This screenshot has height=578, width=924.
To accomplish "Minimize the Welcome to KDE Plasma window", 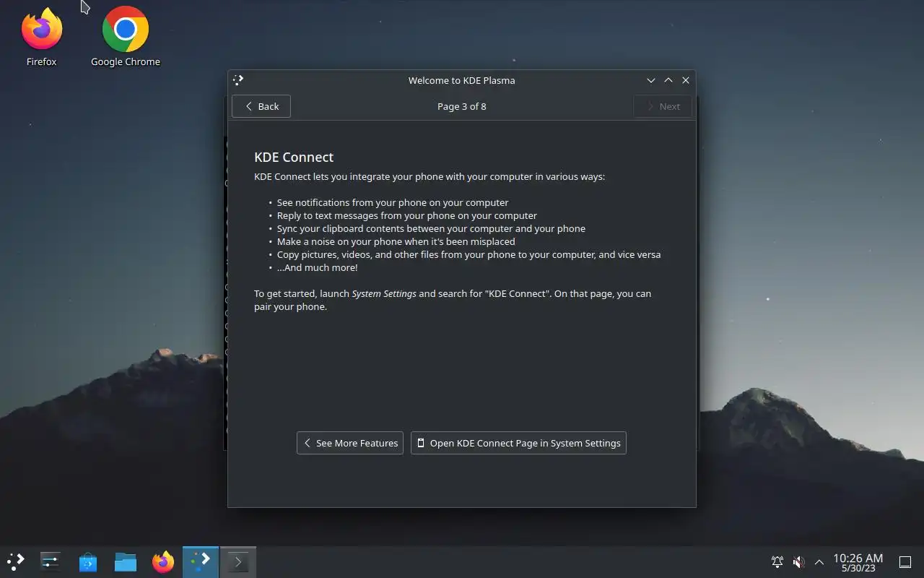I will point(651,80).
